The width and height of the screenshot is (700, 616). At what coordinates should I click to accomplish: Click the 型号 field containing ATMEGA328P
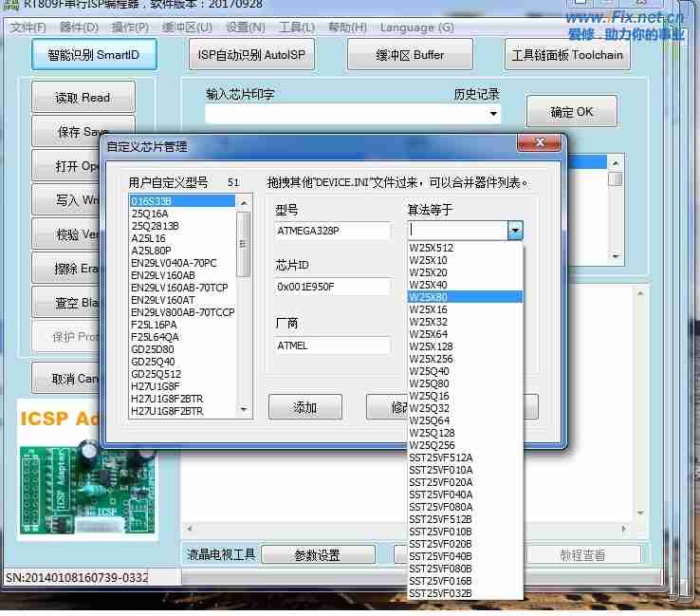coord(333,231)
